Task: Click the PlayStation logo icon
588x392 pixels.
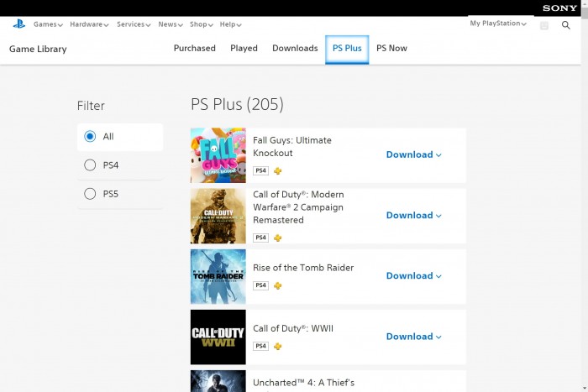Action: coord(18,24)
